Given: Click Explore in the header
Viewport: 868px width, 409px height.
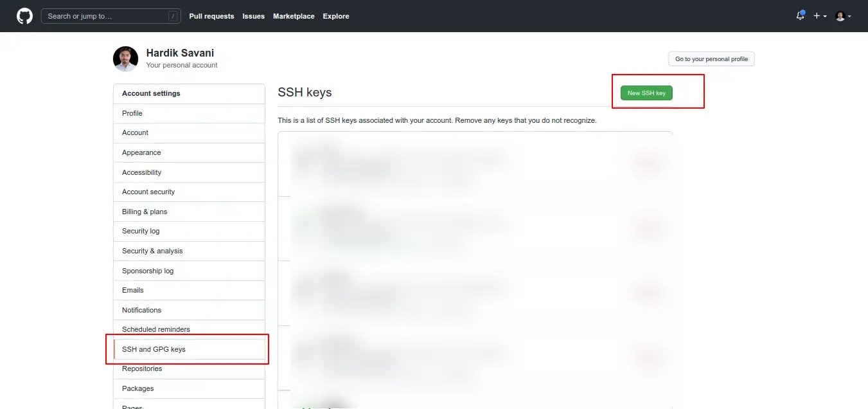Looking at the screenshot, I should click(336, 16).
